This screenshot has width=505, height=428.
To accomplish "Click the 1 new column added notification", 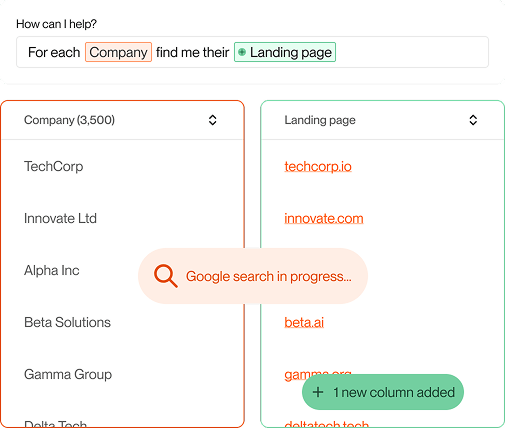I will click(383, 392).
